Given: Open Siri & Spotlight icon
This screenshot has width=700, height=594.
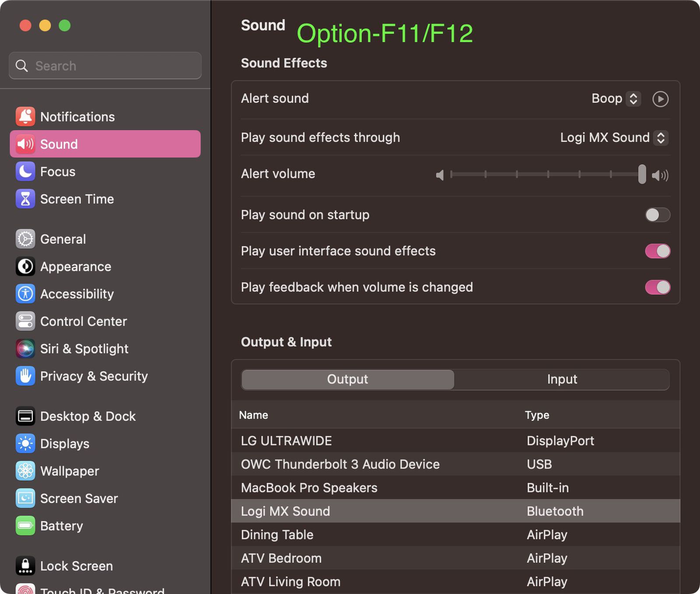Looking at the screenshot, I should point(25,349).
